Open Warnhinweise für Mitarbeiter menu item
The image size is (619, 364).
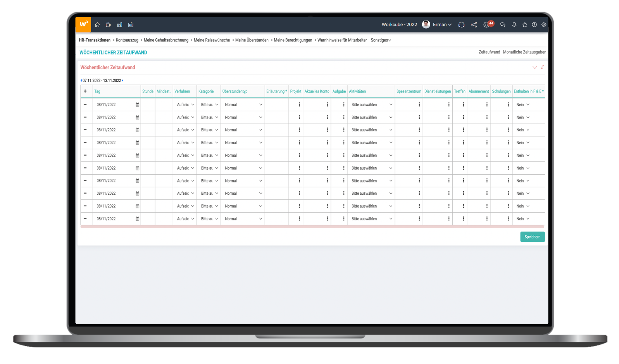tap(342, 40)
